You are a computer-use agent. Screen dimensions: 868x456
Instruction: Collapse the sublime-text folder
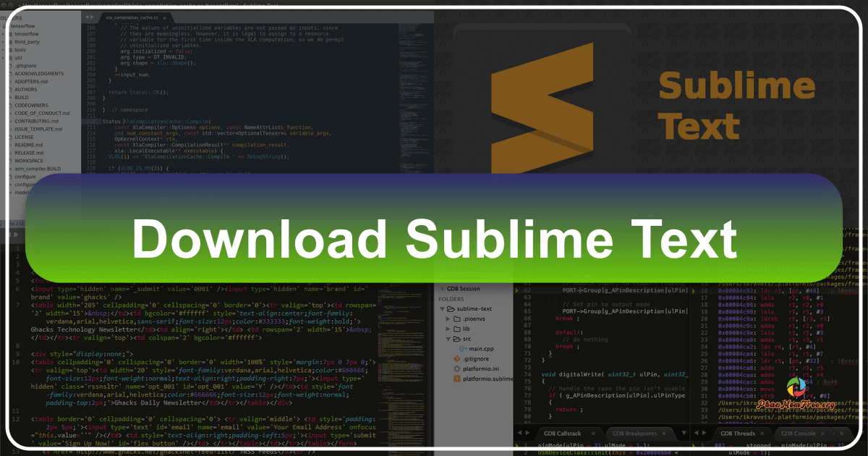[442, 308]
